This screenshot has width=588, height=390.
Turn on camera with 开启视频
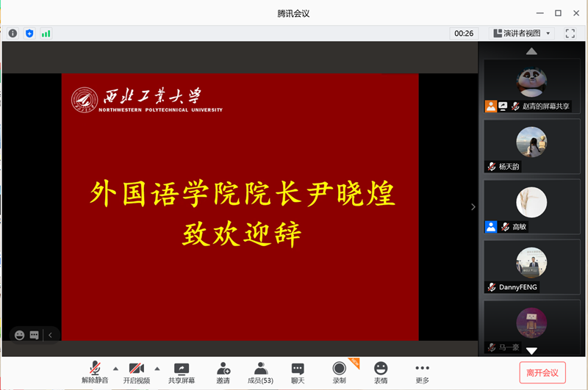(x=136, y=372)
